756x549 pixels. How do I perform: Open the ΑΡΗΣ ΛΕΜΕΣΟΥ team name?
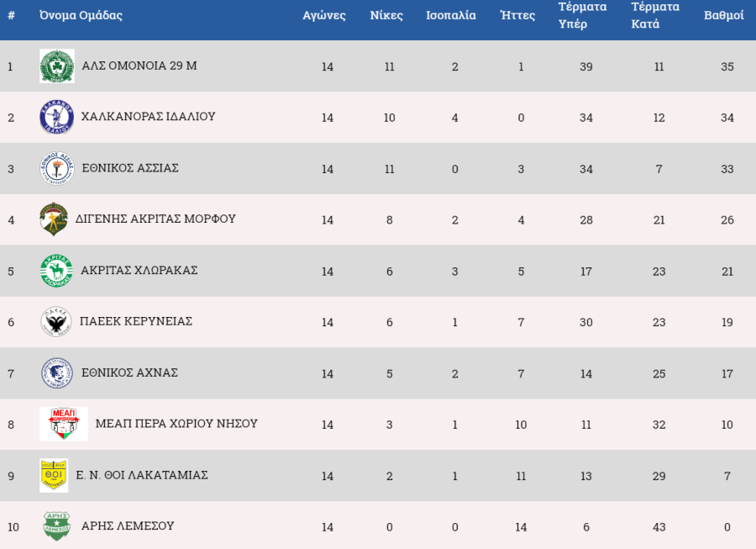click(128, 525)
